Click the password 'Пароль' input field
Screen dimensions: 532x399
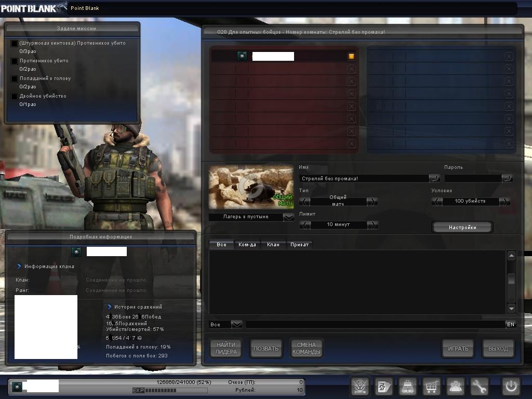click(473, 178)
